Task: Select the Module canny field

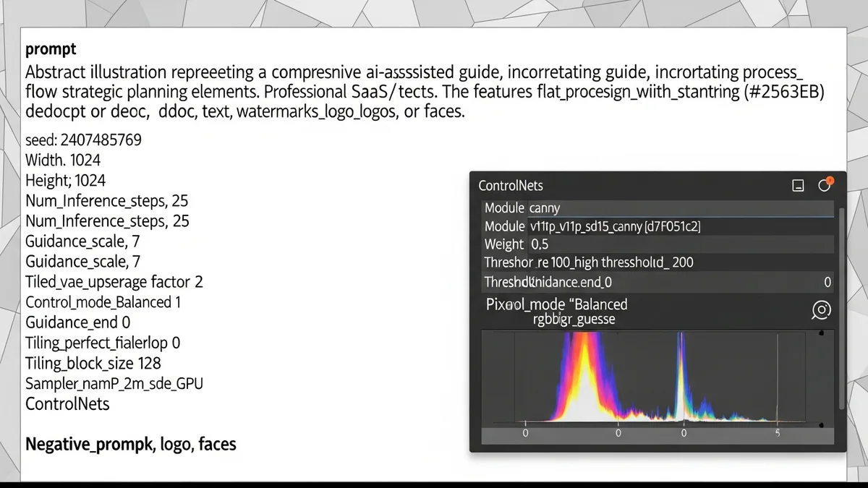Action: (658, 208)
